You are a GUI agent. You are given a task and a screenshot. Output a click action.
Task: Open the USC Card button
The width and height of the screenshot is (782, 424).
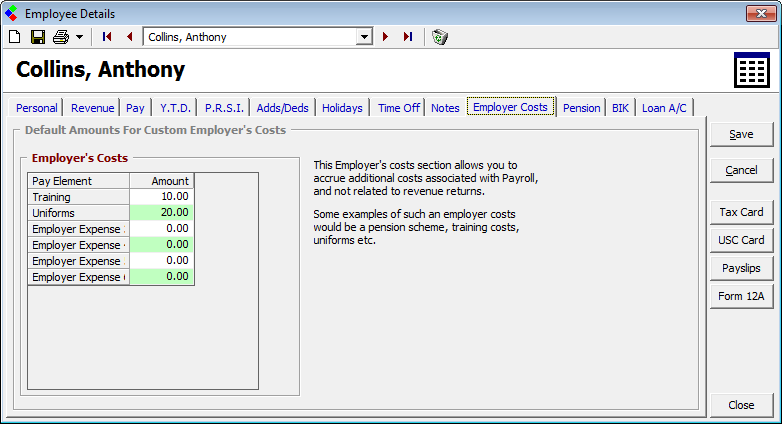[x=741, y=240]
